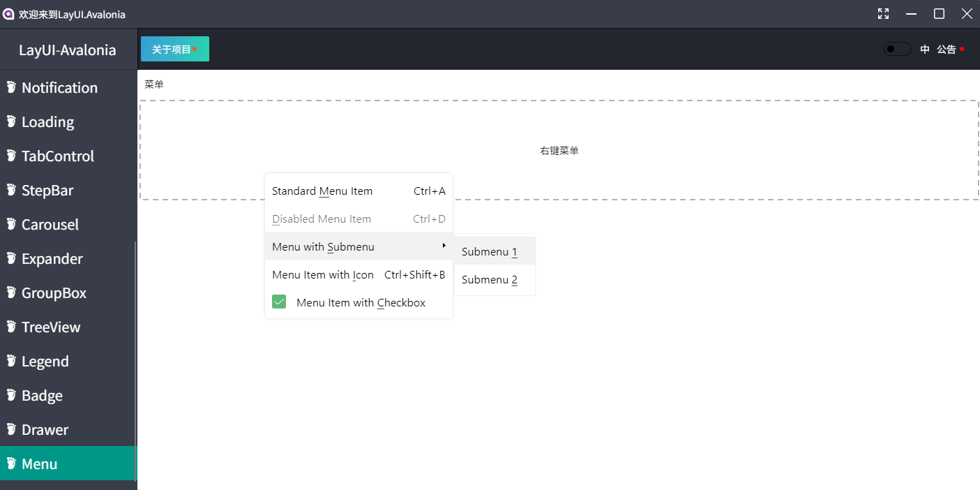
Task: Select the Loading icon in sidebar
Action: 10,121
